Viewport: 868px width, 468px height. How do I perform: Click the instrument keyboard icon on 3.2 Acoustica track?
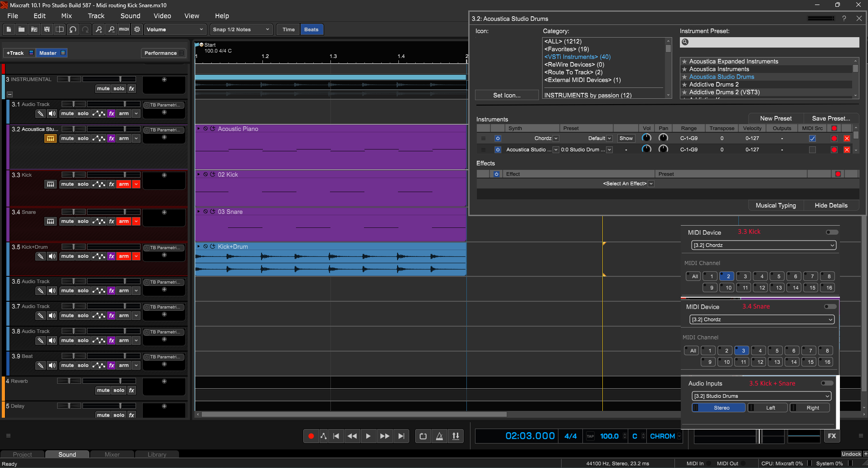[x=50, y=139]
